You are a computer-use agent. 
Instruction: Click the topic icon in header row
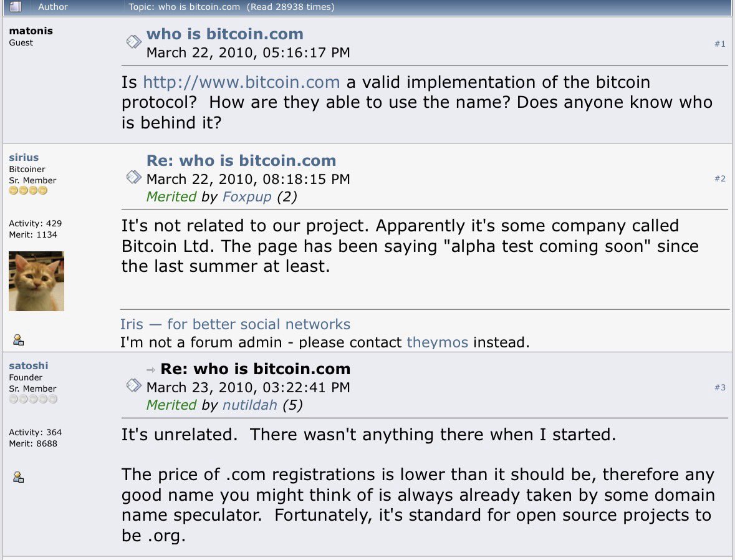pyautogui.click(x=16, y=7)
